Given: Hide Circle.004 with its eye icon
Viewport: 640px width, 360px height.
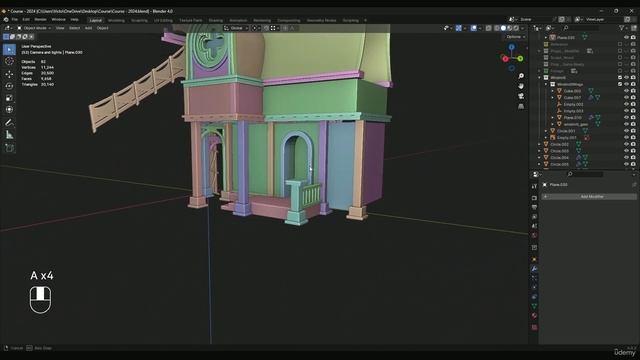Looking at the screenshot, I should click(x=627, y=158).
